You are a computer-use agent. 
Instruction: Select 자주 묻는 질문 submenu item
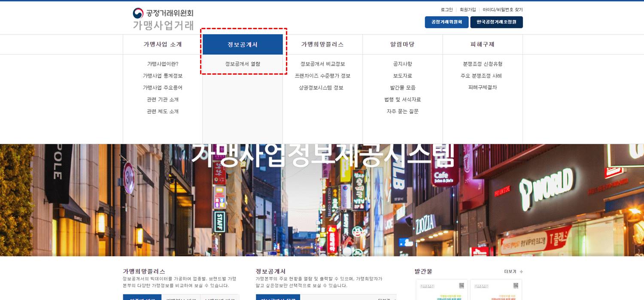point(402,111)
